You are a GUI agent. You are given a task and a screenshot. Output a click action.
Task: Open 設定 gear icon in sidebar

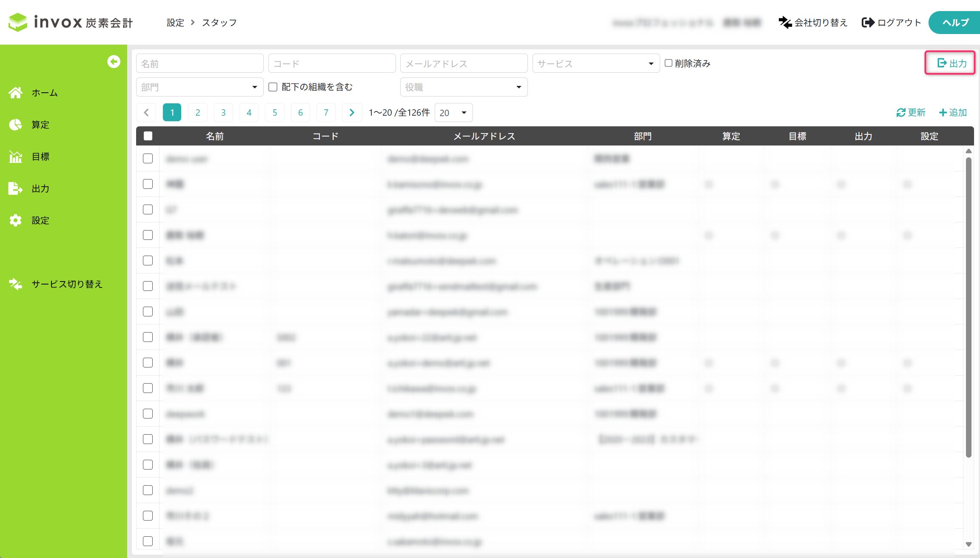click(x=16, y=220)
